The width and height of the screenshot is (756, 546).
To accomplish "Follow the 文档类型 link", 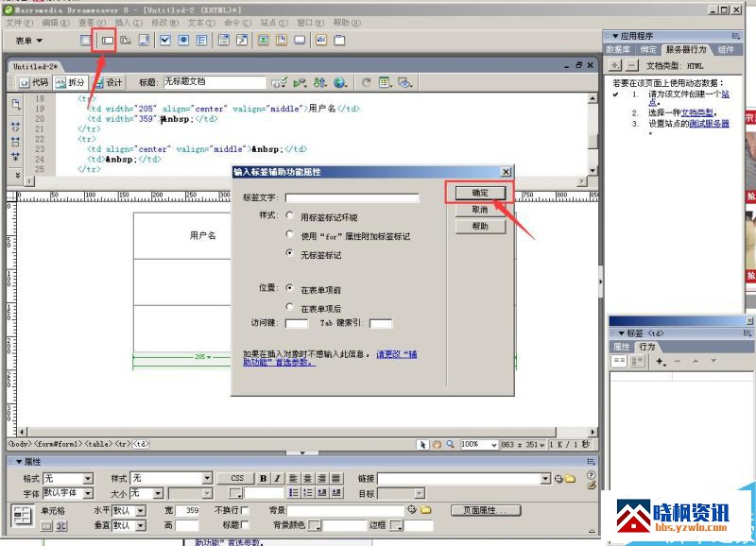I will [x=696, y=112].
